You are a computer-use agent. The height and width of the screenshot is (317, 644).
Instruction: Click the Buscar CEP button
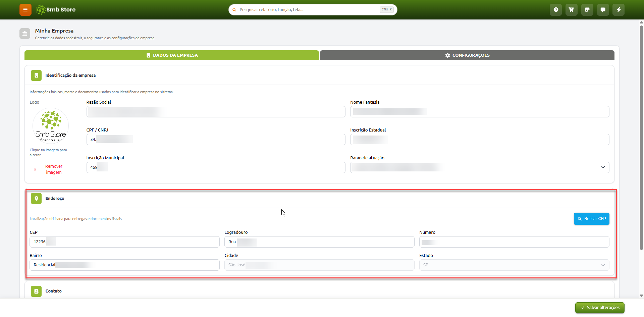tap(591, 219)
